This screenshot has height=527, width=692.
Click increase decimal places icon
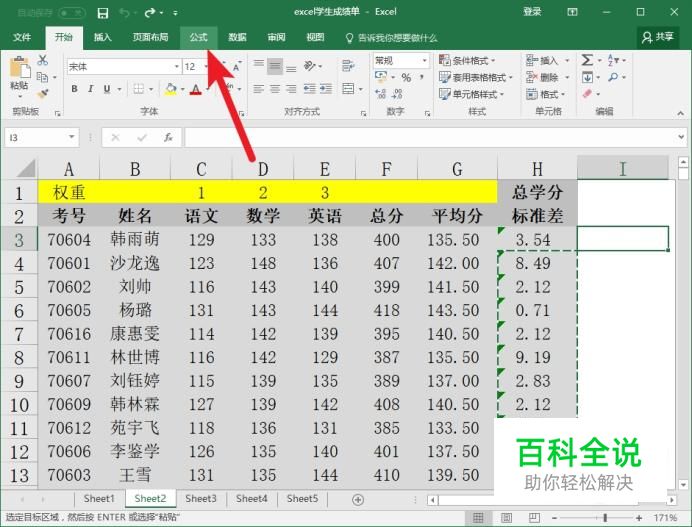(380, 94)
